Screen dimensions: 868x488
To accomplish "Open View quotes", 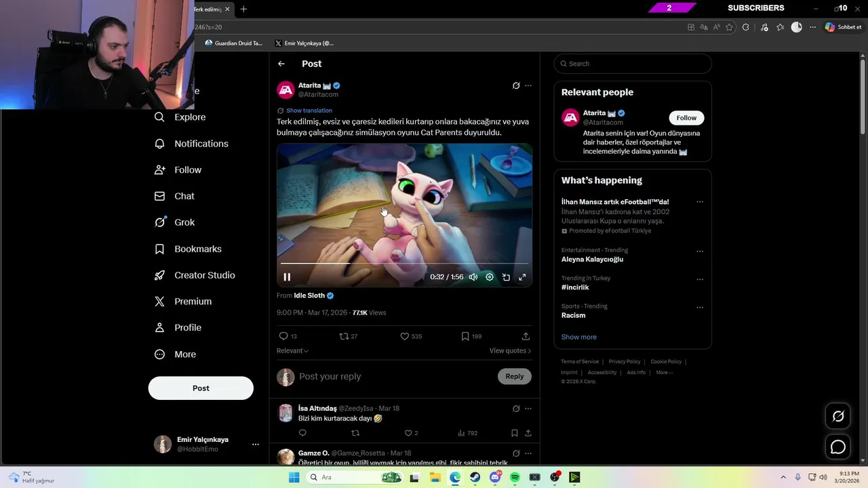I will coord(510,350).
